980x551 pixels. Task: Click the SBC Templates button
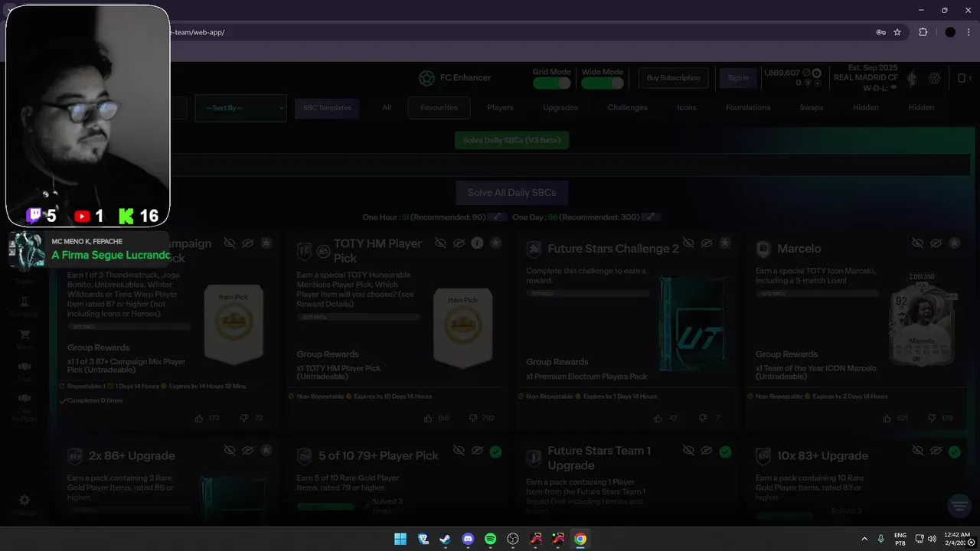point(327,108)
